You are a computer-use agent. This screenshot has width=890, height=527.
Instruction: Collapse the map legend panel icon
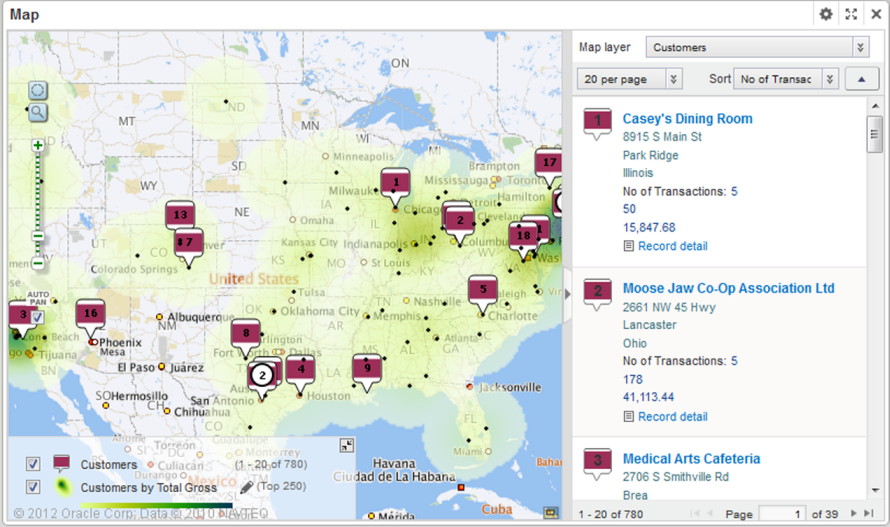point(346,446)
